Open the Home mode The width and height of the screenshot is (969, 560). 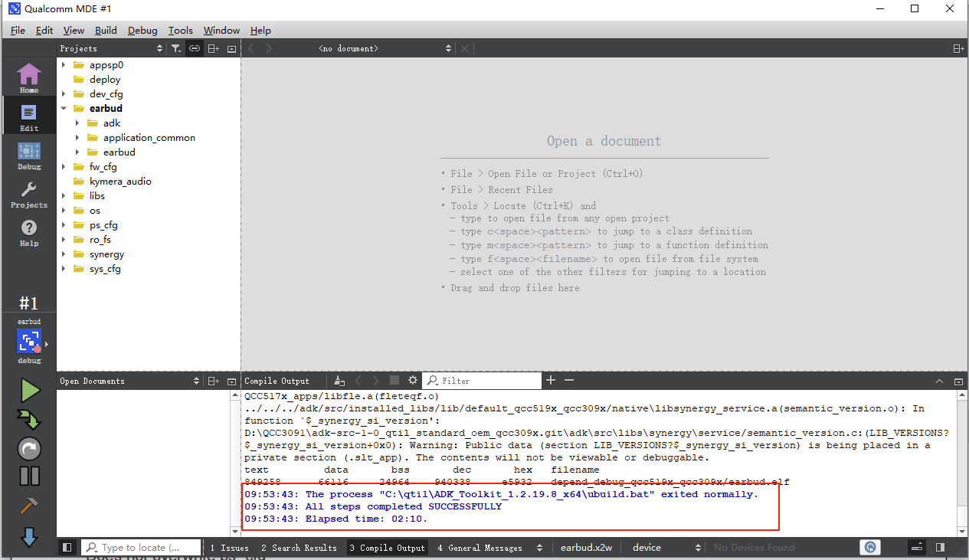point(29,77)
